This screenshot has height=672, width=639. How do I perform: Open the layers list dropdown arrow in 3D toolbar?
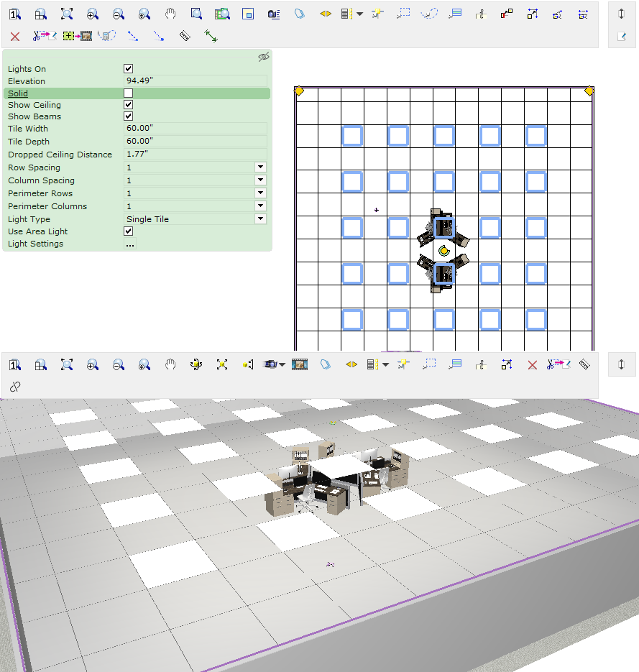point(386,364)
